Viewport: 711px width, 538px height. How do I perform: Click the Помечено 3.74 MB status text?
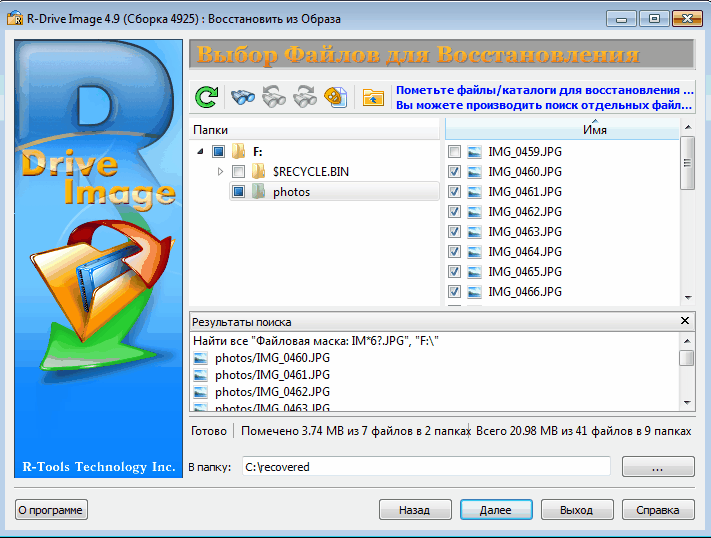[355, 431]
